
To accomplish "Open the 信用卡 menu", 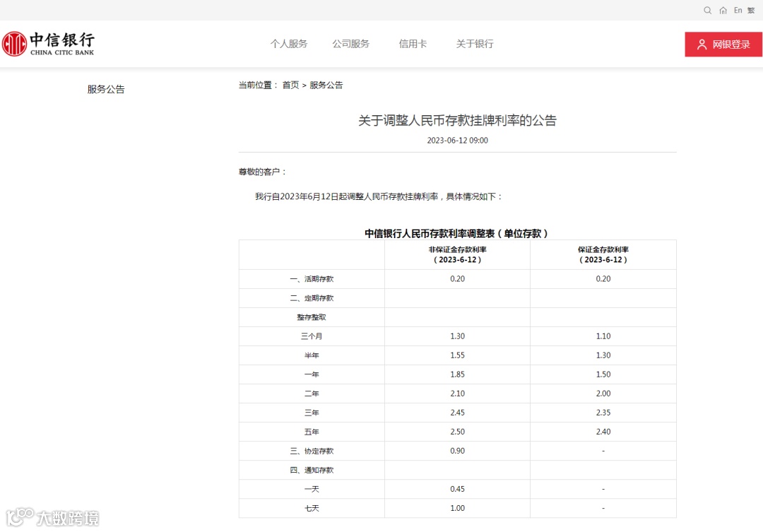I will point(413,44).
